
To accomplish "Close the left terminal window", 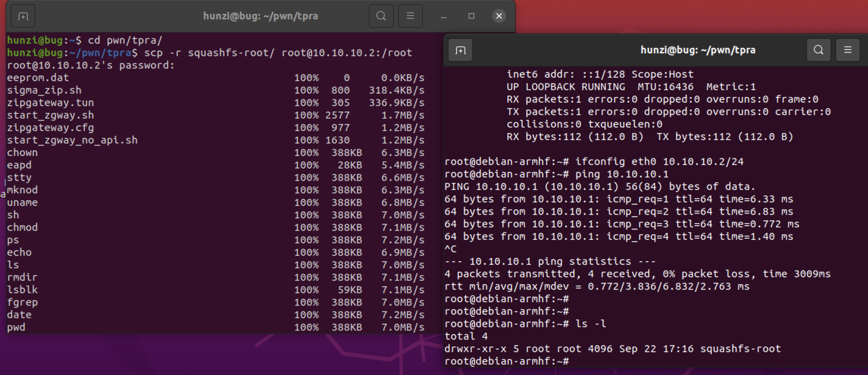I will click(499, 16).
